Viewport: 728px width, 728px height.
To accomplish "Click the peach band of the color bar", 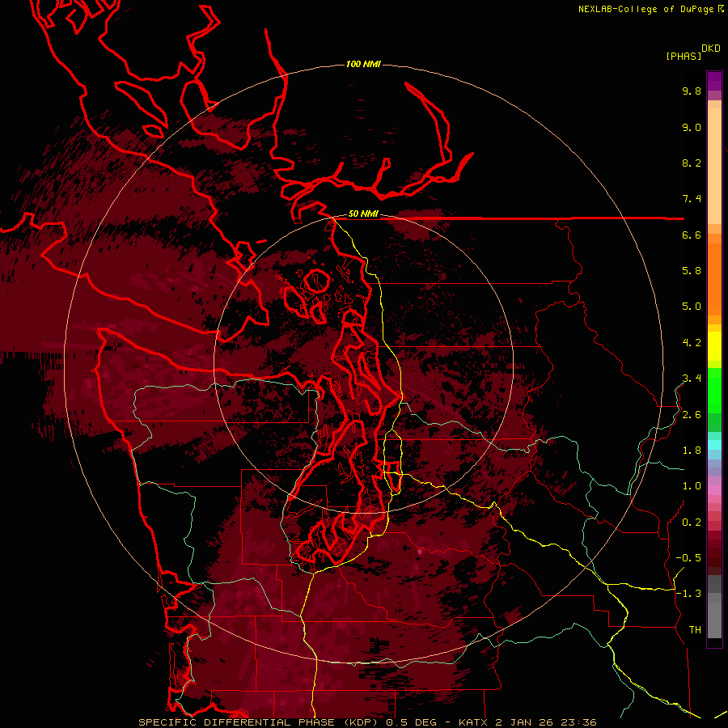I will 714,166.
